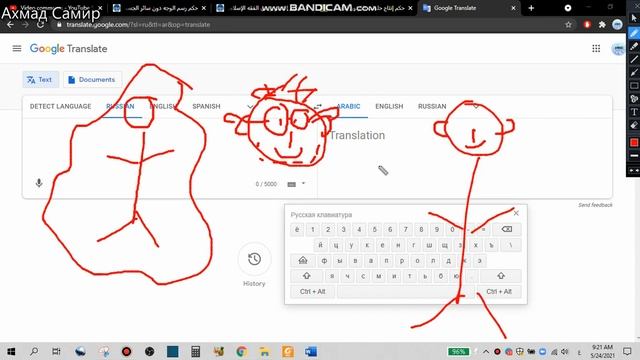Open the Google apps grid
The width and height of the screenshot is (640, 360).
596,49
